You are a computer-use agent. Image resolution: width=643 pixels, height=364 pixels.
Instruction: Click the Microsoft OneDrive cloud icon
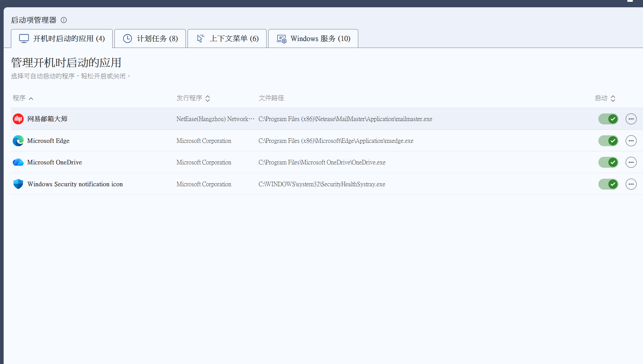[x=18, y=162]
